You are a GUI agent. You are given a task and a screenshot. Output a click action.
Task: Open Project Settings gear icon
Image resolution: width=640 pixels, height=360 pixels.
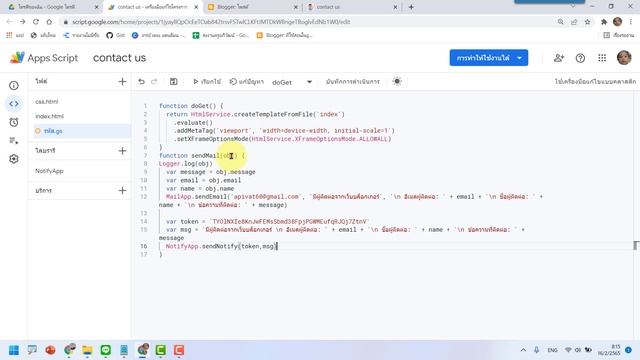point(14,159)
